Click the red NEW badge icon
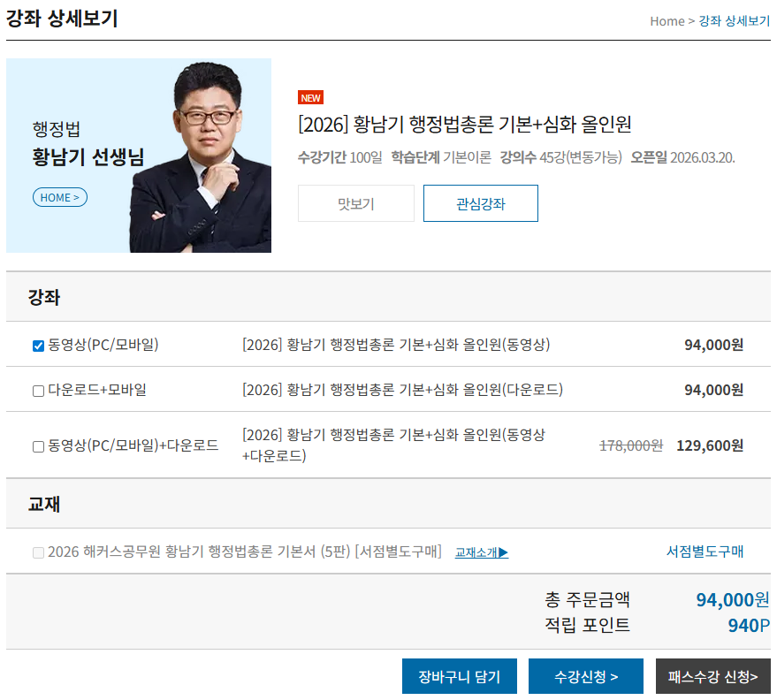The image size is (777, 700). click(310, 98)
